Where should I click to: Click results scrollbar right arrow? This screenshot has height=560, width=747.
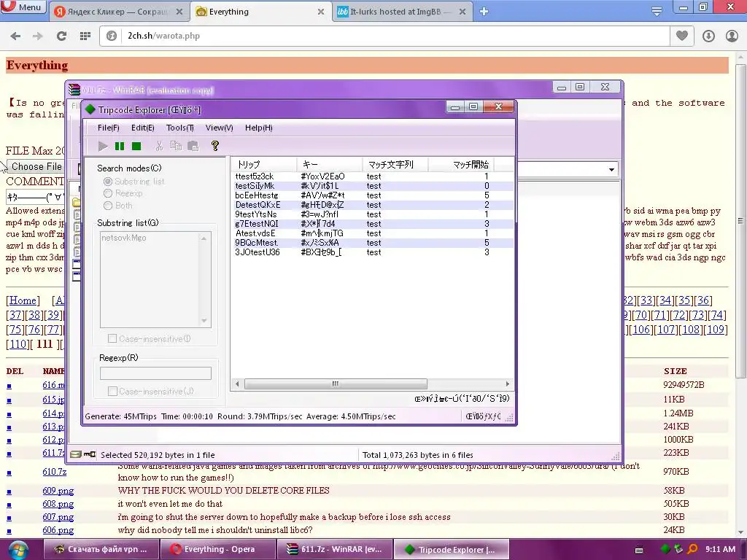click(x=508, y=384)
